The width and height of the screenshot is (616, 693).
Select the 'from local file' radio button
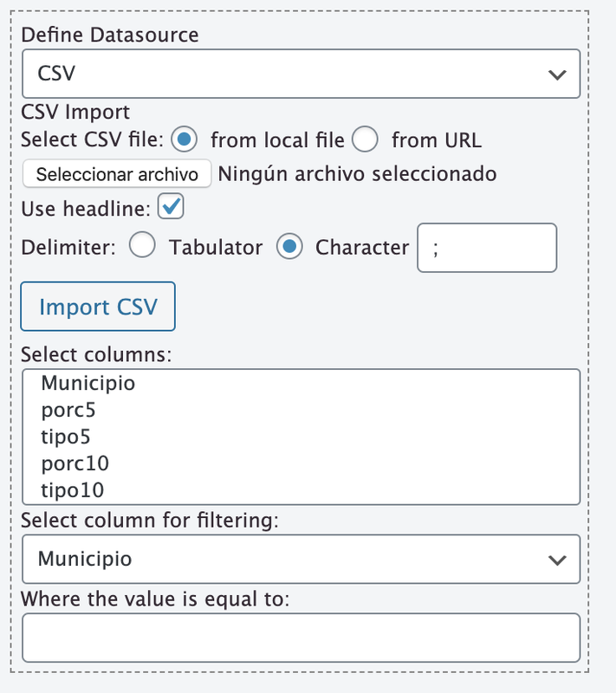pos(185,139)
